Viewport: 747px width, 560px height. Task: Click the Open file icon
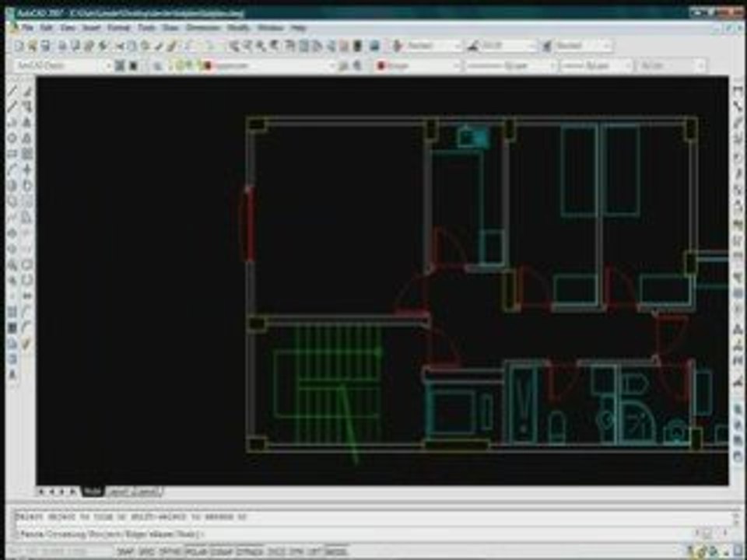[32, 46]
